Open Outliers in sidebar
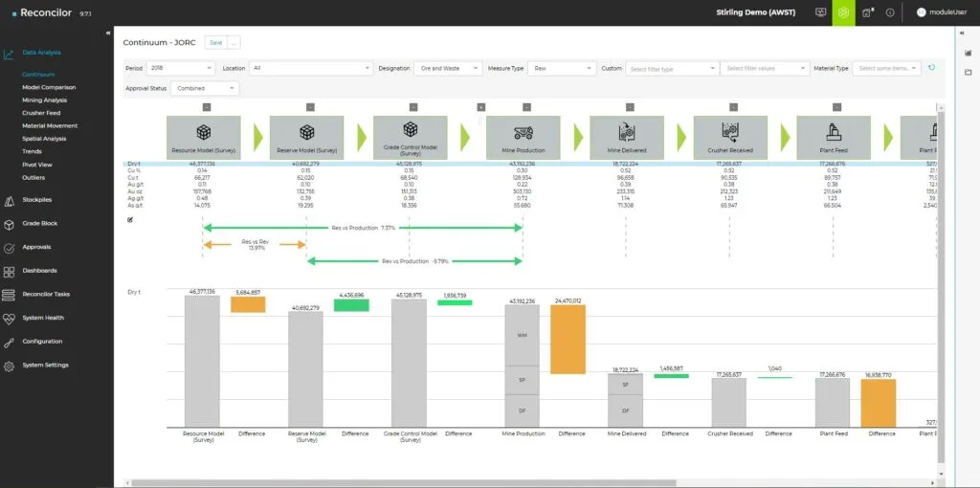The height and width of the screenshot is (488, 980). [33, 177]
